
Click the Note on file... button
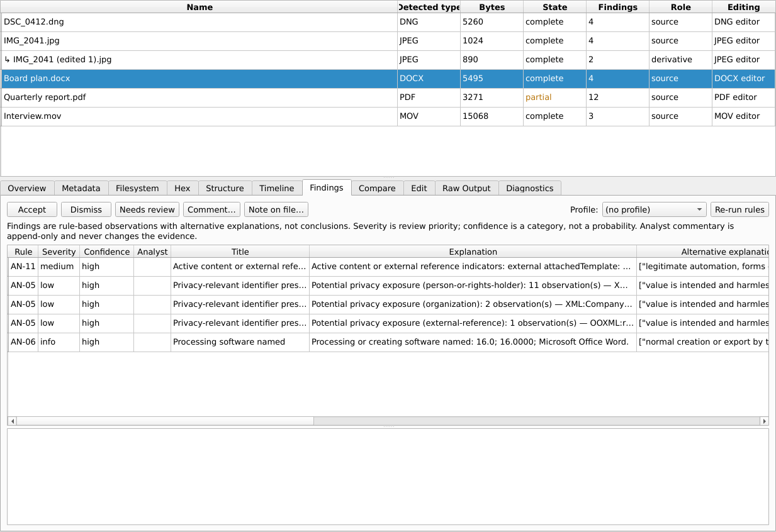[276, 209]
